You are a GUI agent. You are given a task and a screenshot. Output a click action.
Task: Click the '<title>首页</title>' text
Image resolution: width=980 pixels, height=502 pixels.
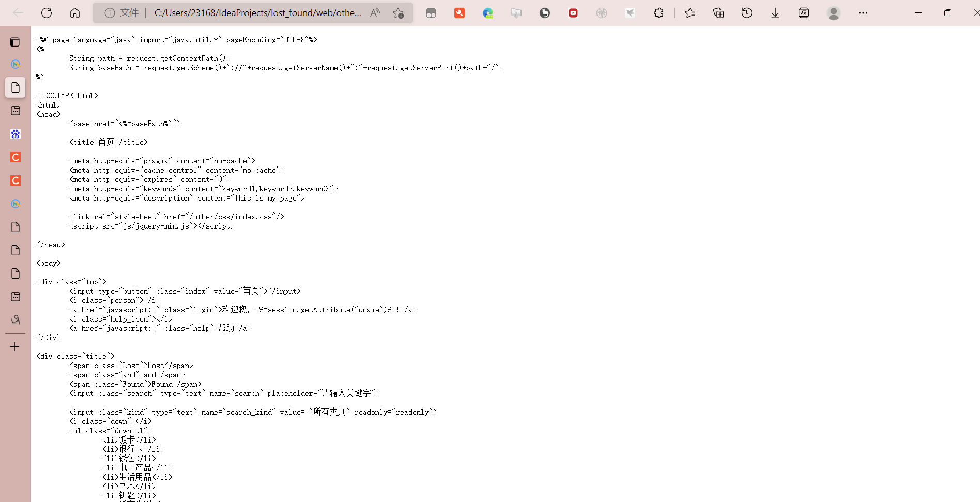pos(109,142)
